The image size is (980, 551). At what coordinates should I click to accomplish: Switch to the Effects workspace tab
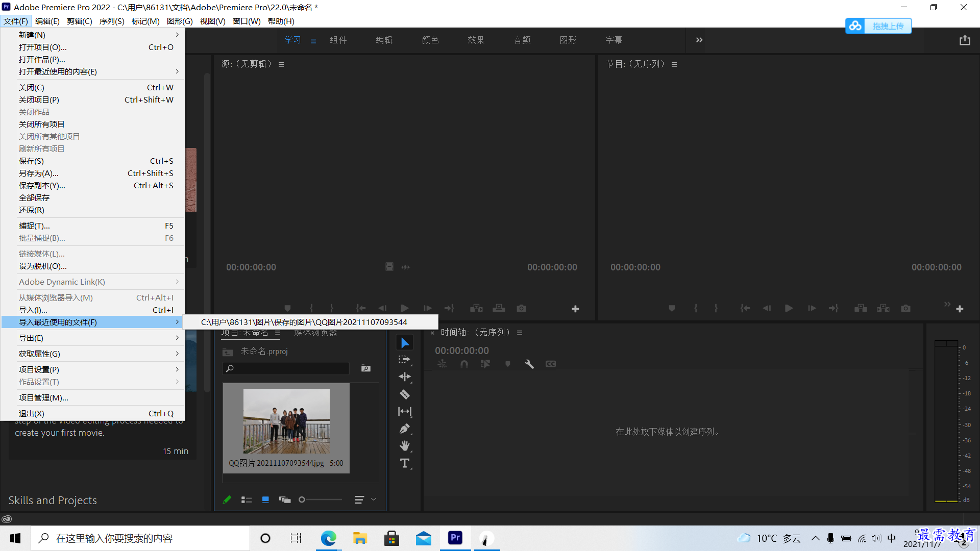476,40
